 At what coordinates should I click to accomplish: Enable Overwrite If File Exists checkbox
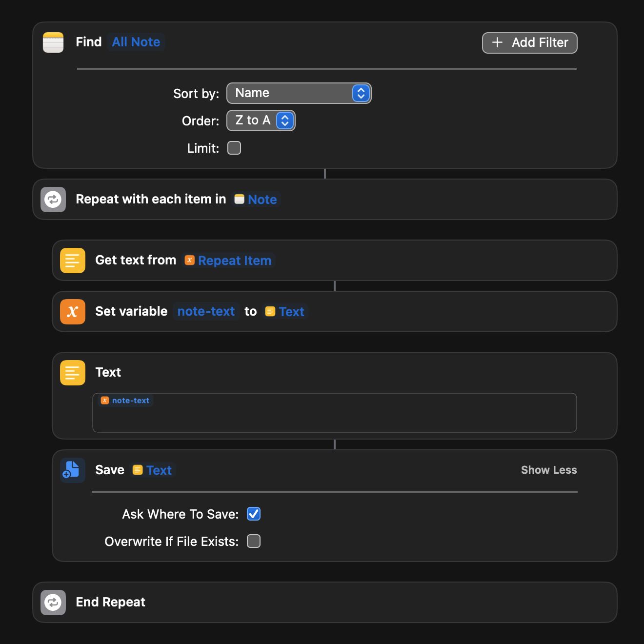coord(254,541)
